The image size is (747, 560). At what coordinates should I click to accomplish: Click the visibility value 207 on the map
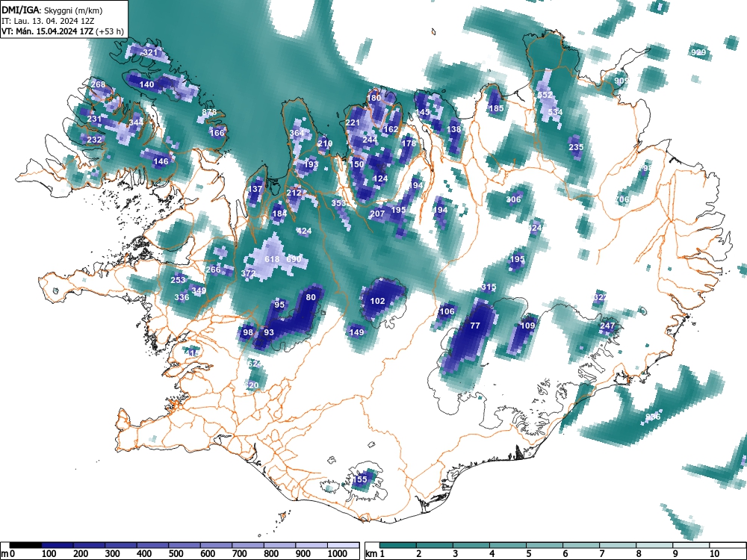click(377, 214)
